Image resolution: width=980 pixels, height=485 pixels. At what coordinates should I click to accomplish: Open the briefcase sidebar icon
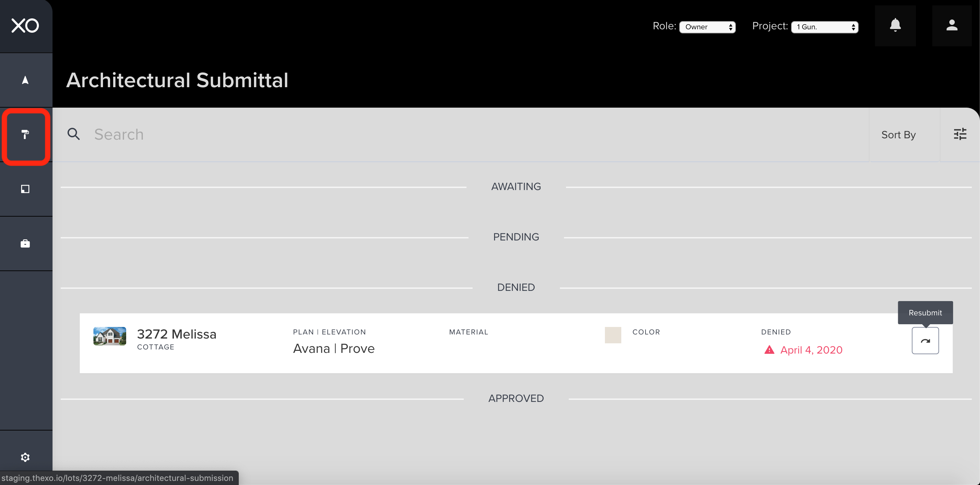pos(25,243)
